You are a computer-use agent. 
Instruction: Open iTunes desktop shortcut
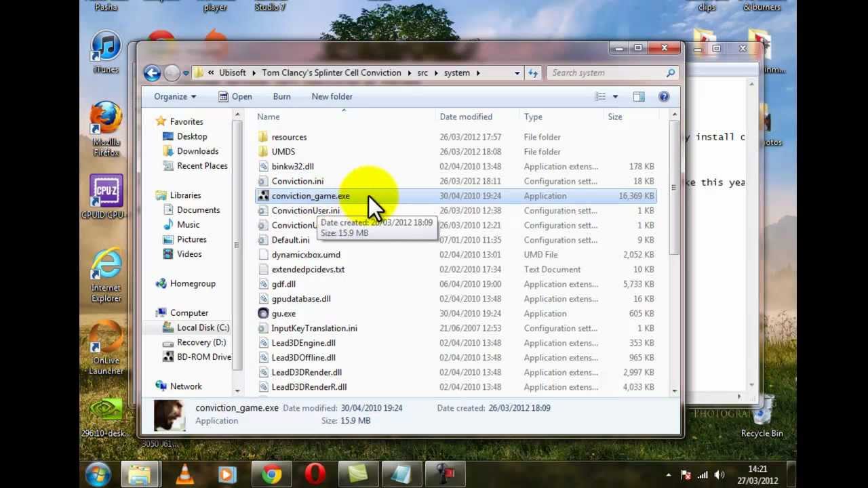coord(106,52)
